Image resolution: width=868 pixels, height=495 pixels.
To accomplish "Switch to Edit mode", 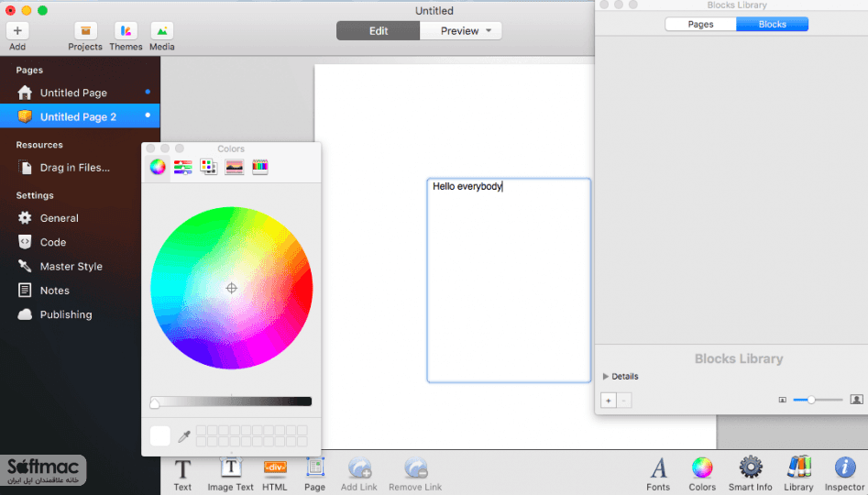I will click(379, 31).
